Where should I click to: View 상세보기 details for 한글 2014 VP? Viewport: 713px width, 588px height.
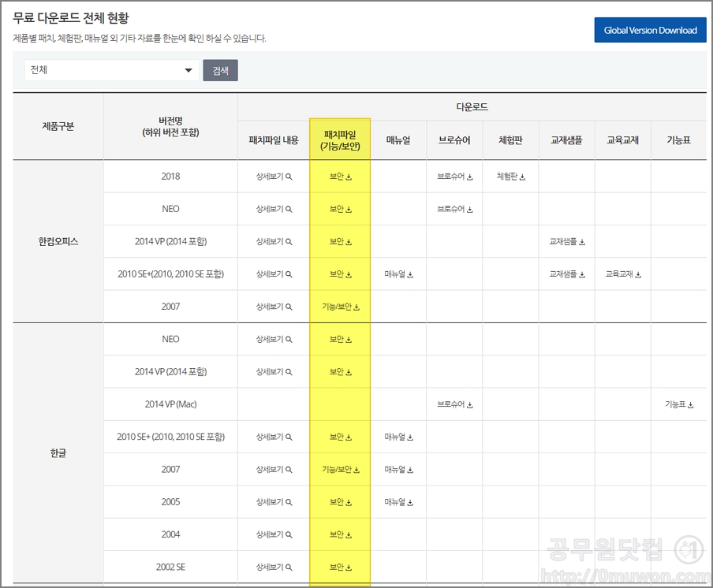tap(274, 372)
